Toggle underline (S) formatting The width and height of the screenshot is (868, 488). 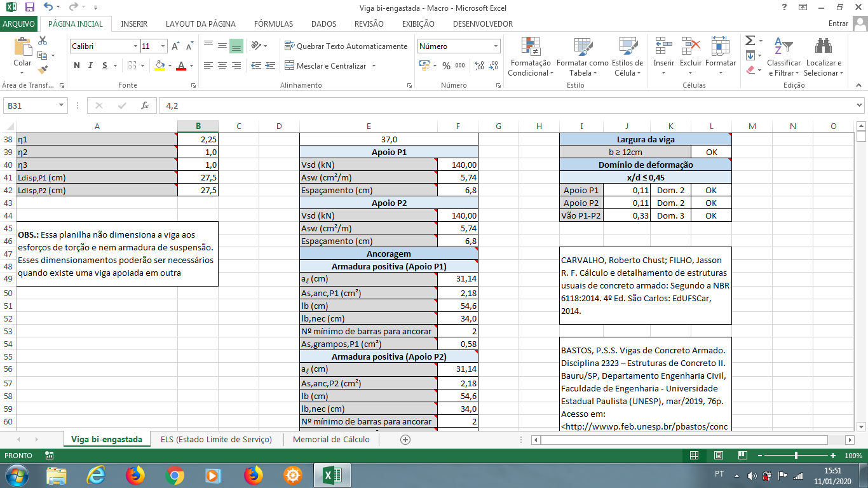point(105,65)
